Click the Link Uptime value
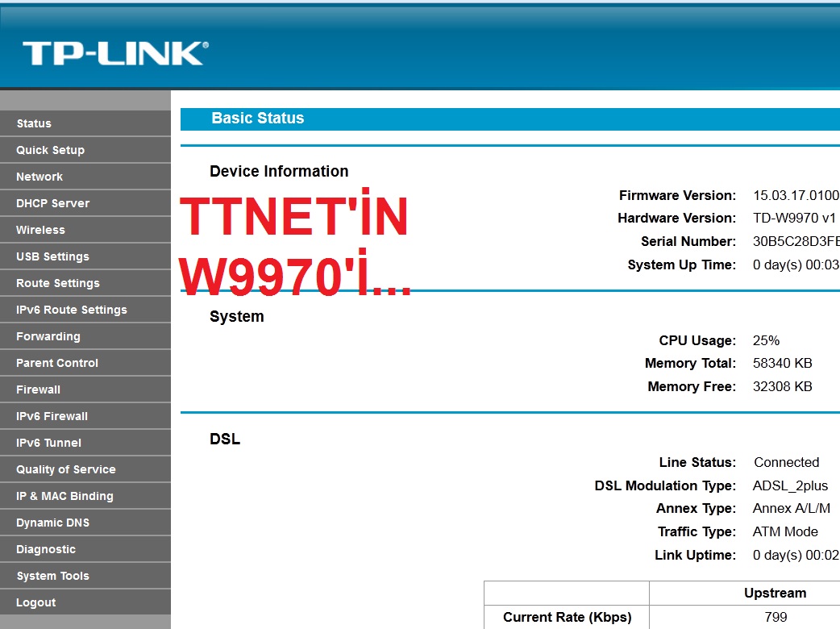Viewport: 840px width, 629px height. pyautogui.click(x=796, y=555)
